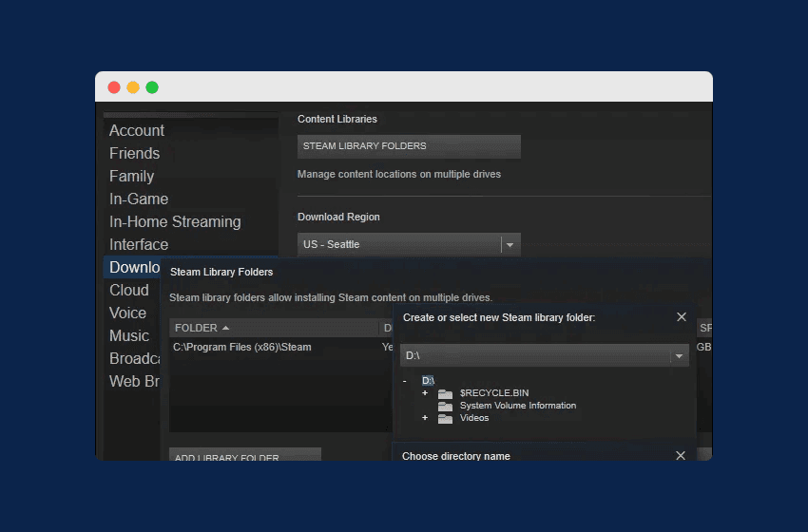Click the $RECYCLE.BIN folder icon

[x=445, y=393]
